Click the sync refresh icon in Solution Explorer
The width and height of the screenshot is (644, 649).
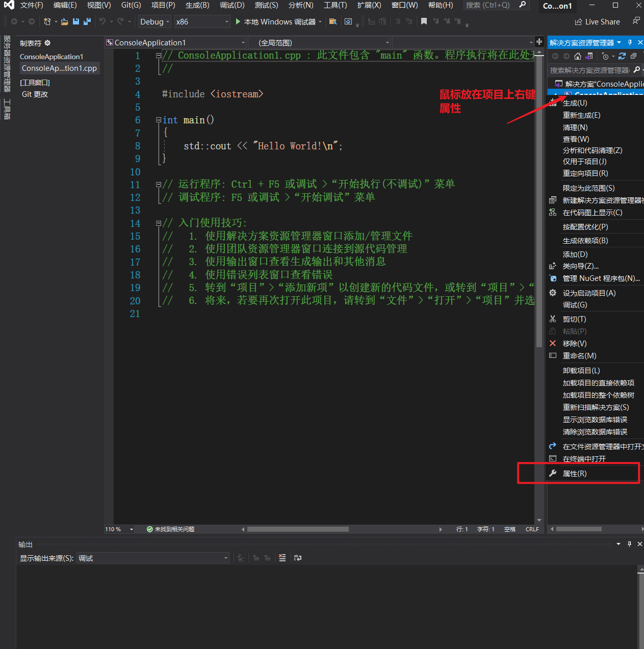pos(622,56)
